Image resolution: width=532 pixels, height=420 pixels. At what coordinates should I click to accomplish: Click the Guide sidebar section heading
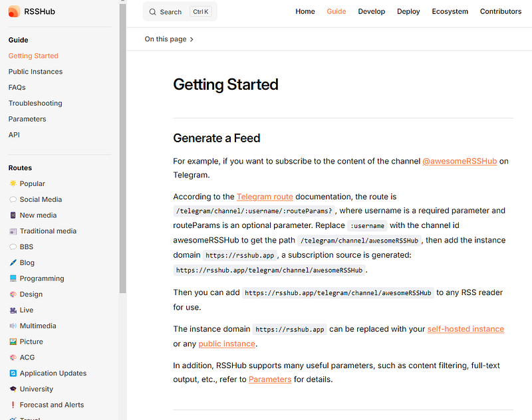point(19,40)
